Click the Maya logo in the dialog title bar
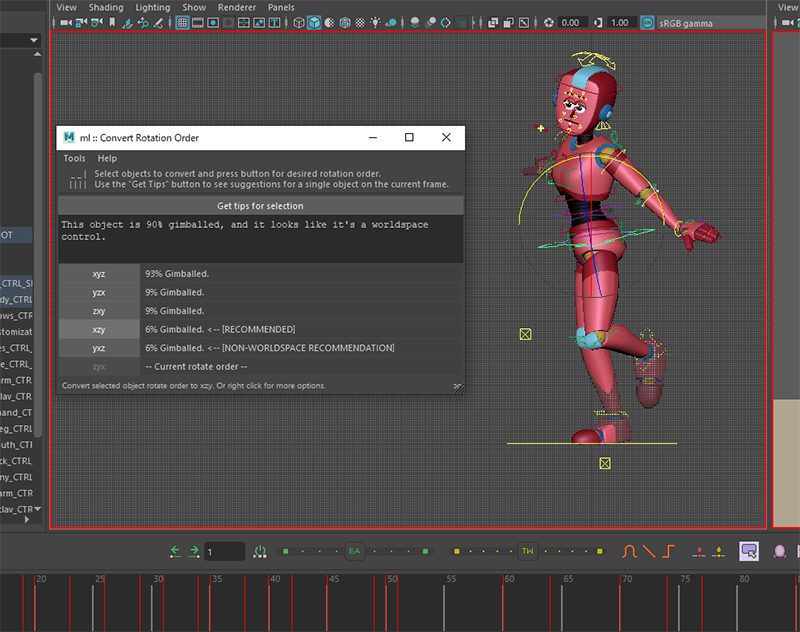 68,138
